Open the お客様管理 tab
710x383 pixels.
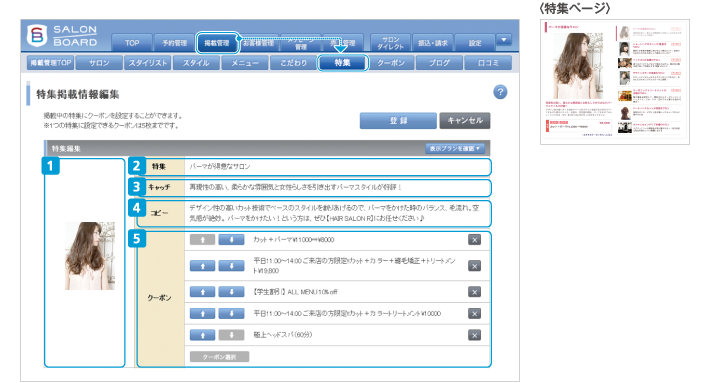coord(258,43)
